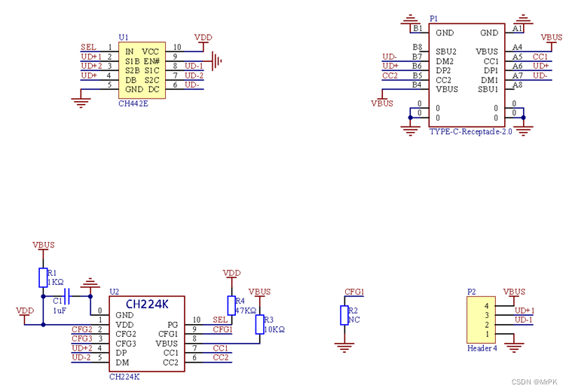Click the UD+2 net label at CH224K DP pin

pyautogui.click(x=82, y=348)
